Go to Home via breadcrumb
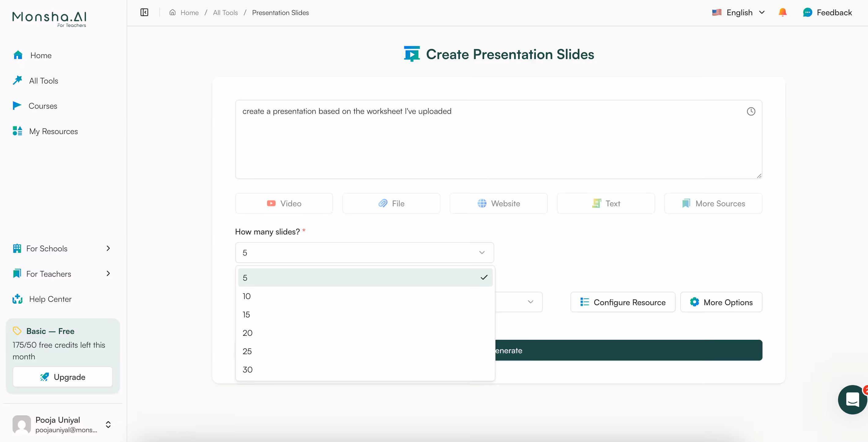This screenshot has height=442, width=868. [189, 13]
